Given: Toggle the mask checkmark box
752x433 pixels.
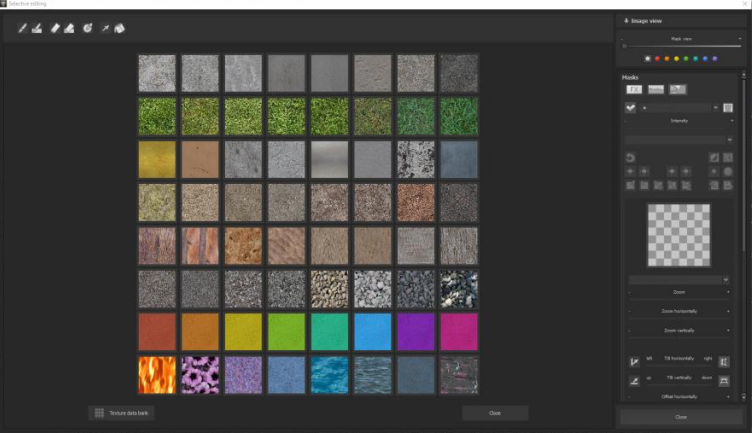Looking at the screenshot, I should click(x=630, y=107).
